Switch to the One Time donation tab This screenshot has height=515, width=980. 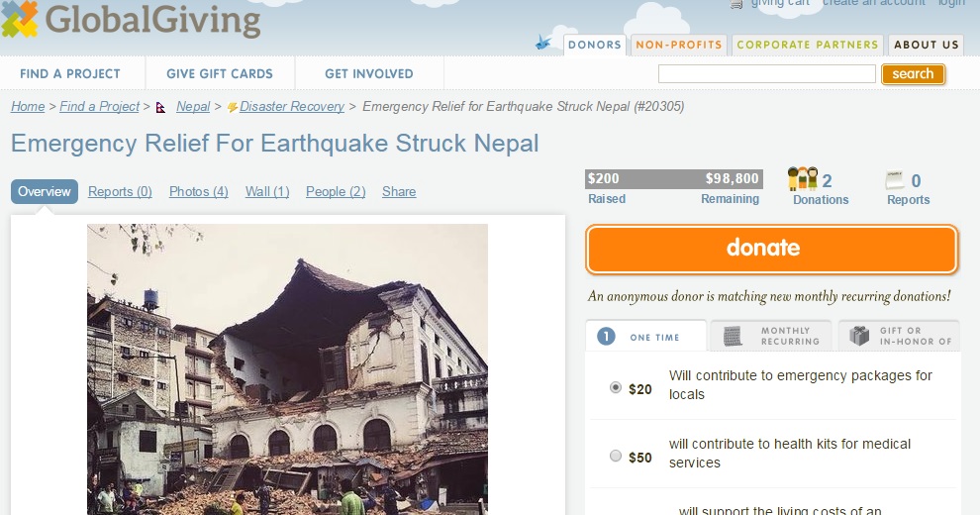click(x=645, y=337)
